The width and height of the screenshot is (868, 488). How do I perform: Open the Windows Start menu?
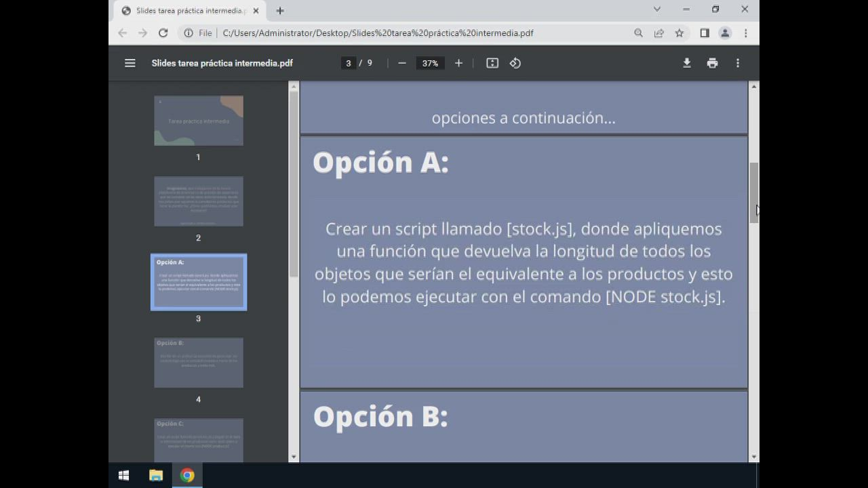[123, 476]
